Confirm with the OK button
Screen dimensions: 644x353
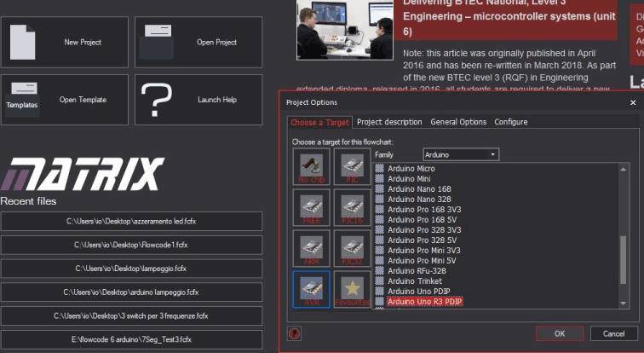click(560, 333)
